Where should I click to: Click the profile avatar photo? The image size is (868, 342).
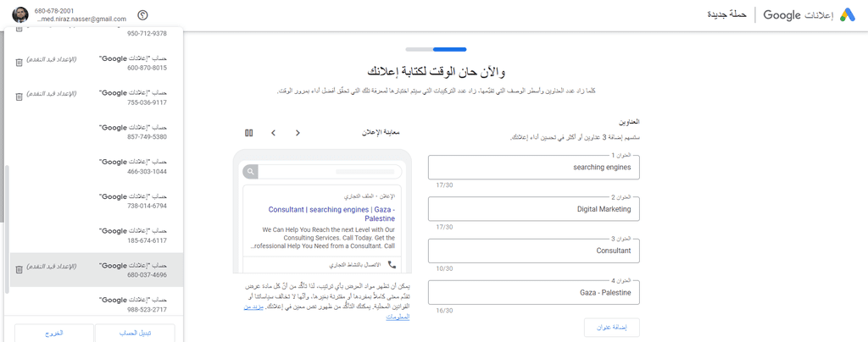click(19, 15)
